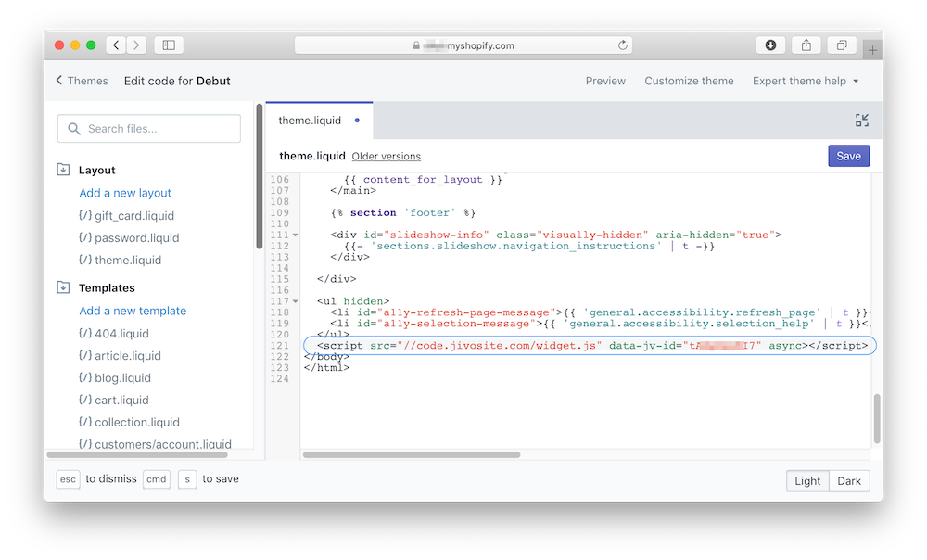Screen dimensions: 927x560
Task: Click the Safari share icon
Action: point(806,45)
